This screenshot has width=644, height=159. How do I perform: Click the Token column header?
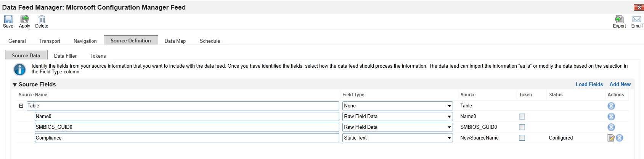click(525, 95)
